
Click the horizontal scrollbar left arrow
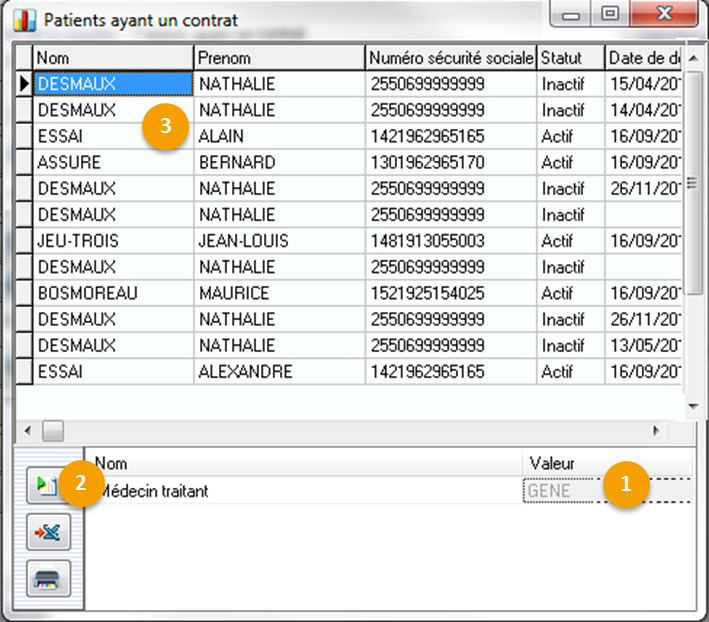pyautogui.click(x=26, y=431)
